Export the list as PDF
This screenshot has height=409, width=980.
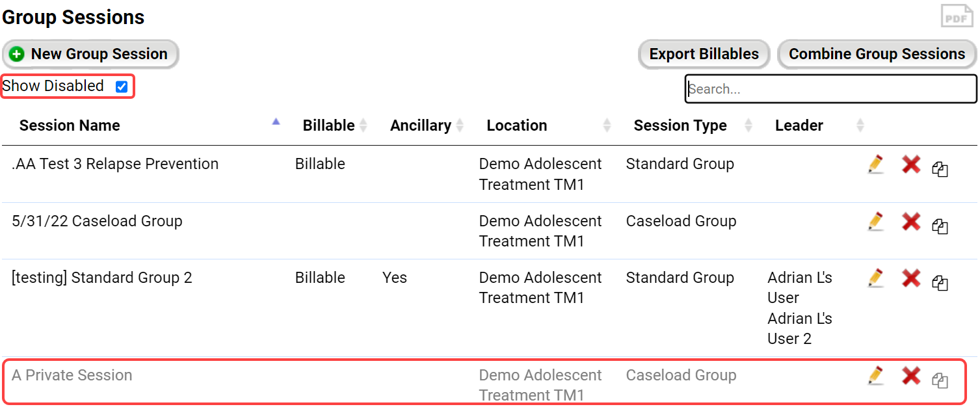957,16
